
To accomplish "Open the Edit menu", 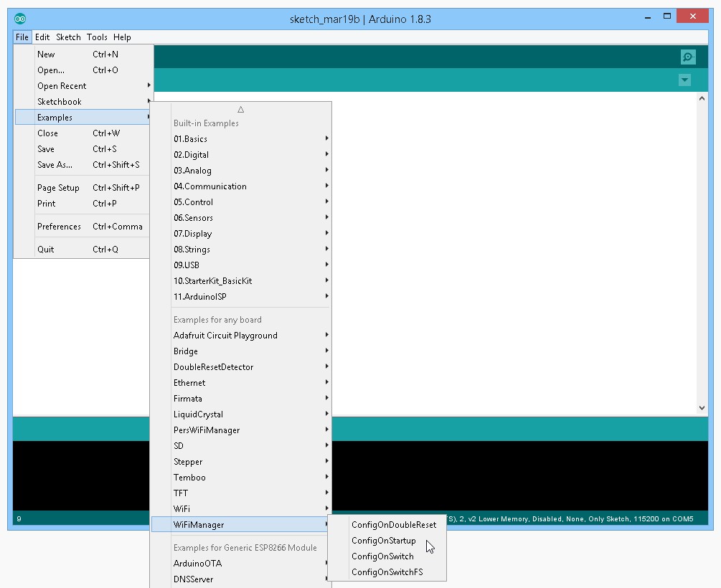I will tap(42, 37).
